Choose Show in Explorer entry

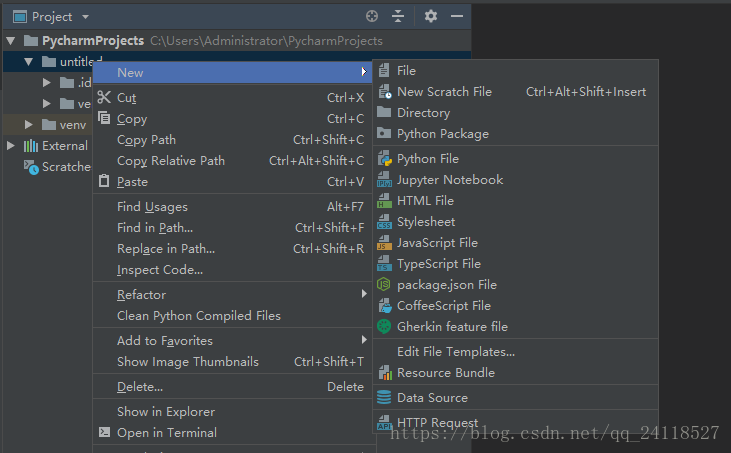(232, 412)
